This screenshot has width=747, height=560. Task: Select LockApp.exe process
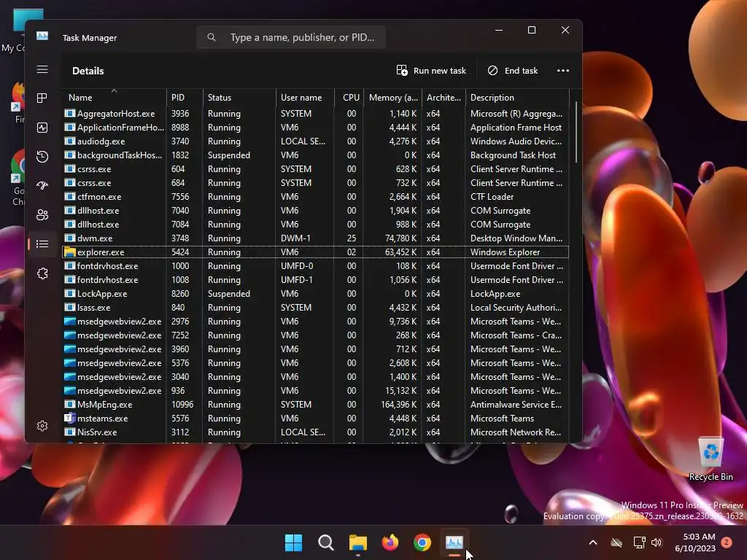[315, 293]
